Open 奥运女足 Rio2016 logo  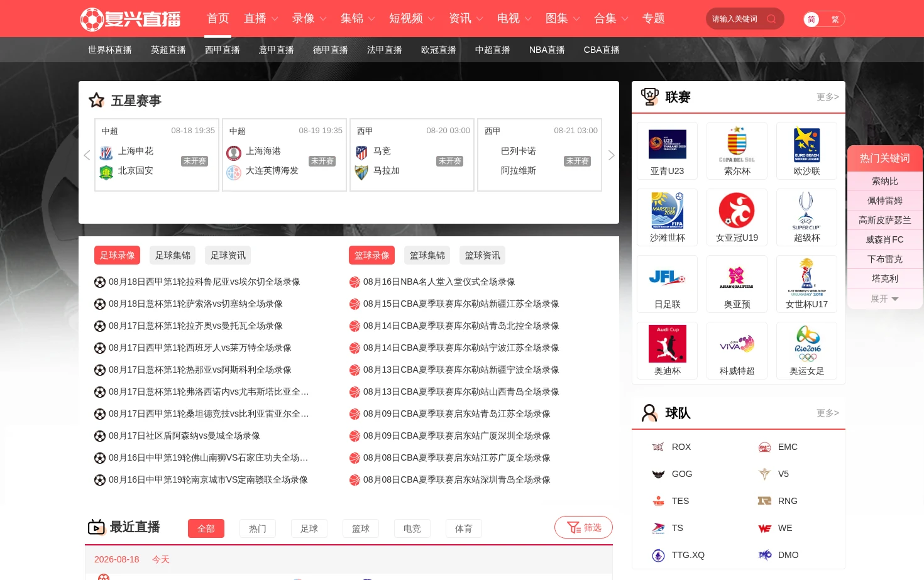[x=808, y=344]
